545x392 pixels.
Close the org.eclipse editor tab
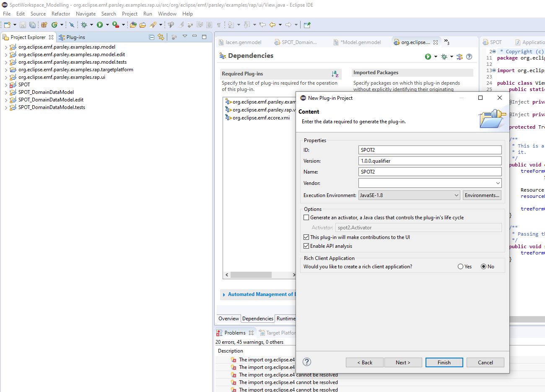(x=436, y=42)
